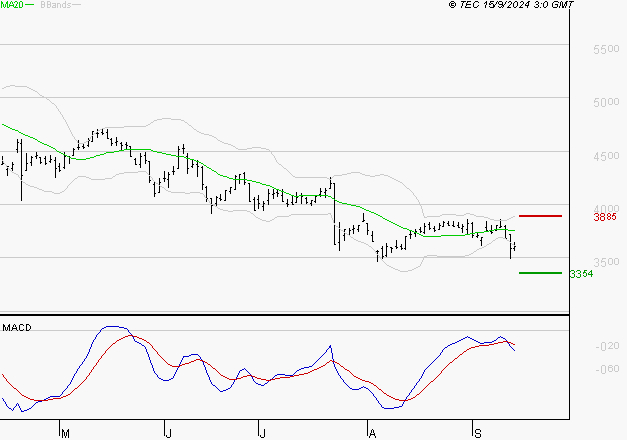Click the 5000 price axis label
Image resolution: width=627 pixels, height=440 pixels.
(606, 102)
